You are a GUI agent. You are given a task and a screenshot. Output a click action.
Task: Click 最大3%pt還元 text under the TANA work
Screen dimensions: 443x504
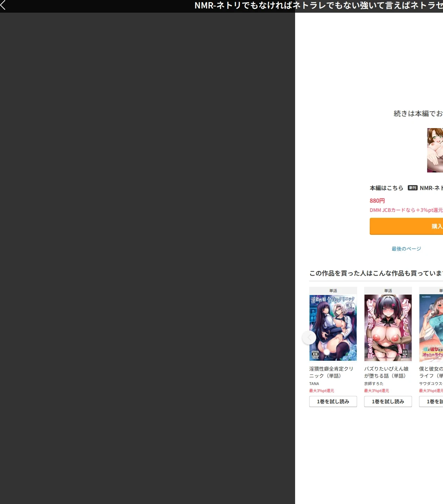[x=322, y=391]
